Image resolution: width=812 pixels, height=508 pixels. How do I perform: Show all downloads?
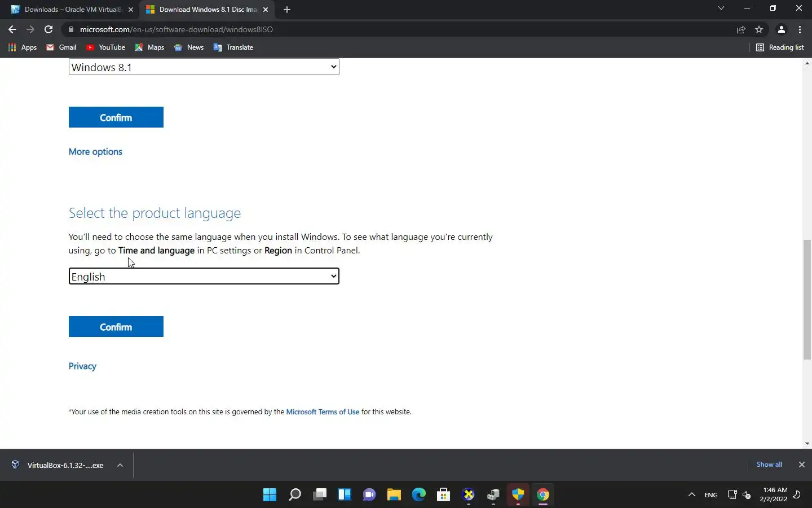tap(769, 465)
